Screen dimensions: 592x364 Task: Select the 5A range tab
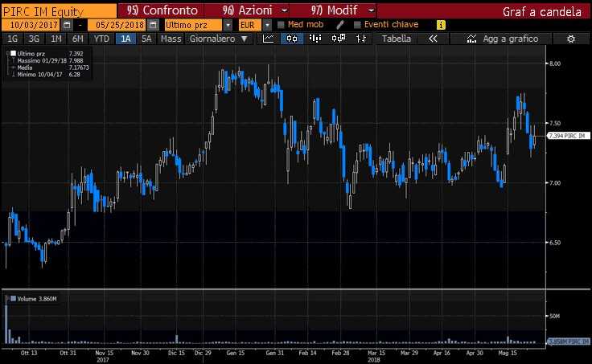tap(146, 39)
